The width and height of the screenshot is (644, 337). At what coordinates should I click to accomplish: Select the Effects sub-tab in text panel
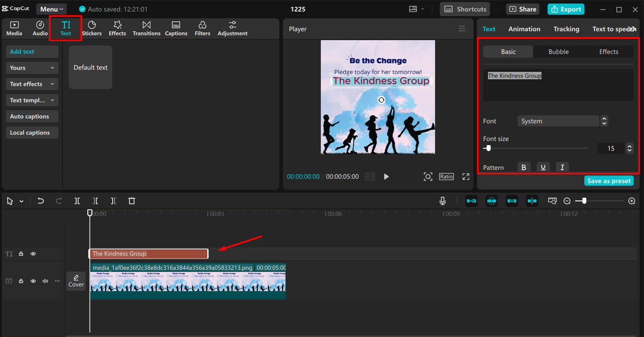(609, 51)
